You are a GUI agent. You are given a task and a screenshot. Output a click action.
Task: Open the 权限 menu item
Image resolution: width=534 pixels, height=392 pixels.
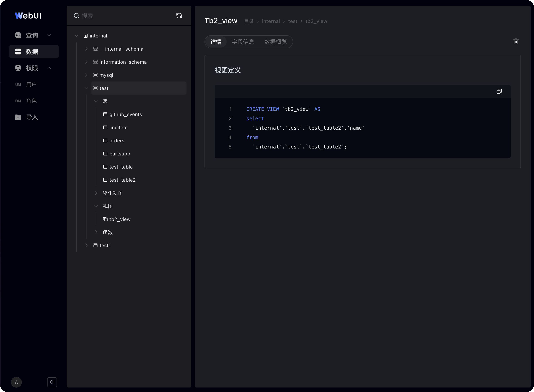pos(34,68)
